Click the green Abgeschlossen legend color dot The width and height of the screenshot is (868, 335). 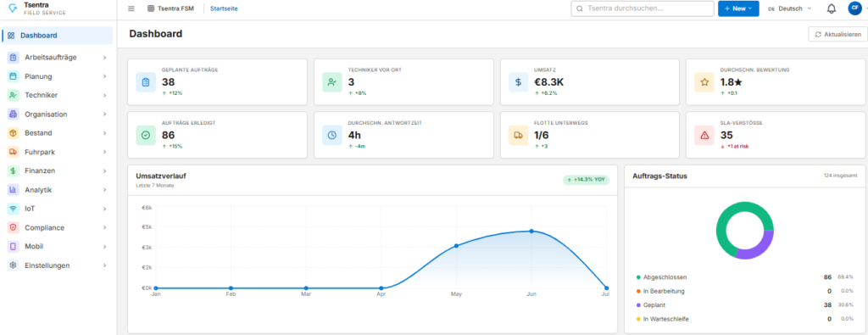[638, 276]
